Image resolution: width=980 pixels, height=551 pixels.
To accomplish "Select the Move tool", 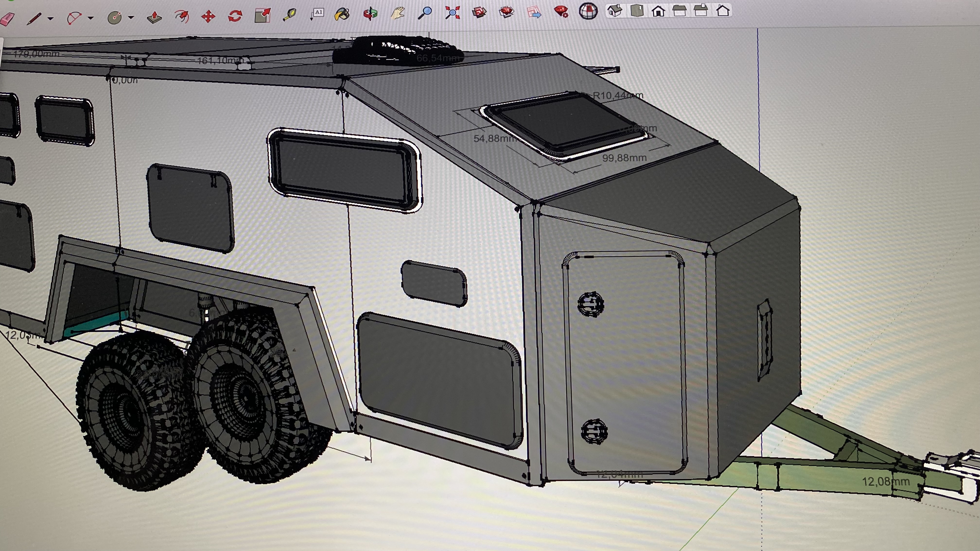I will 208,16.
